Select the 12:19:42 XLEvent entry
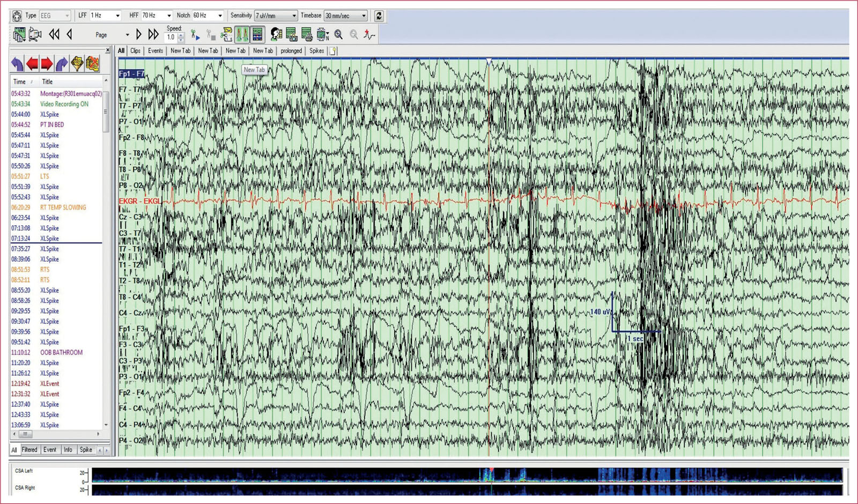858x504 pixels. point(56,384)
